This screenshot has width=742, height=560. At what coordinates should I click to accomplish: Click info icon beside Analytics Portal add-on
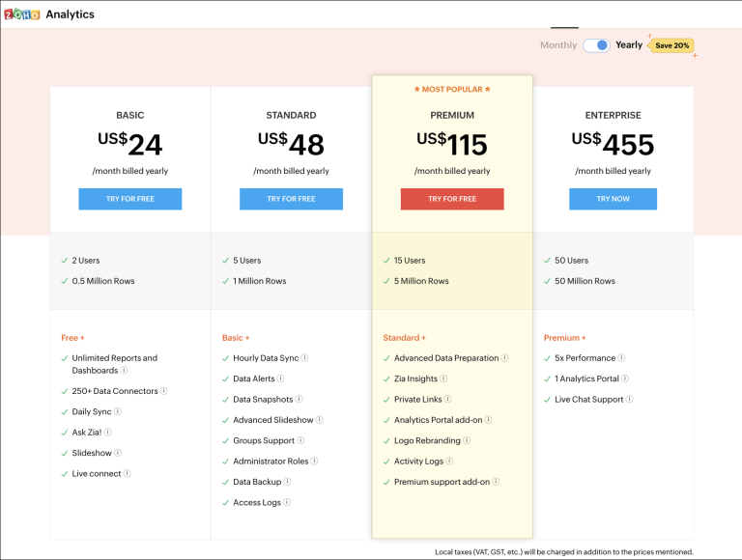(x=488, y=420)
